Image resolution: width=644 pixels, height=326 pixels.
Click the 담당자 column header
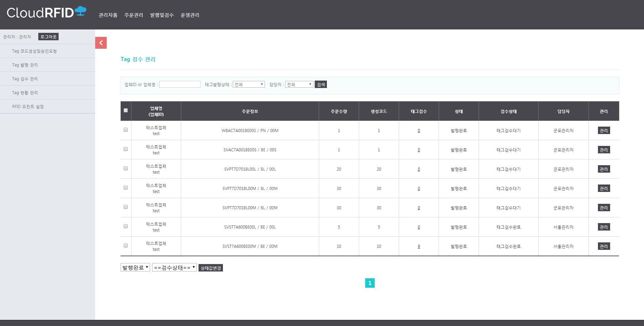(x=563, y=111)
